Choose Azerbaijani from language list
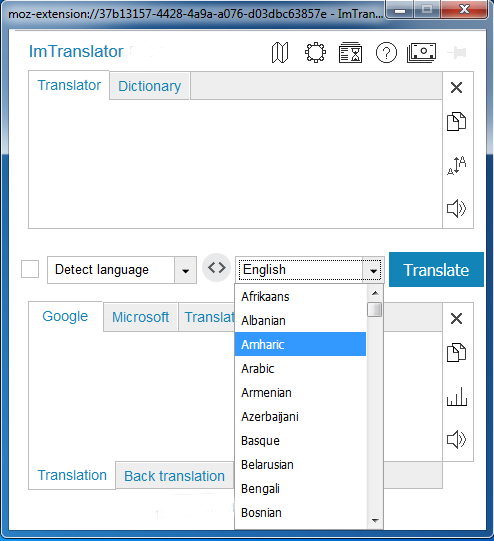The image size is (494, 541). point(300,416)
